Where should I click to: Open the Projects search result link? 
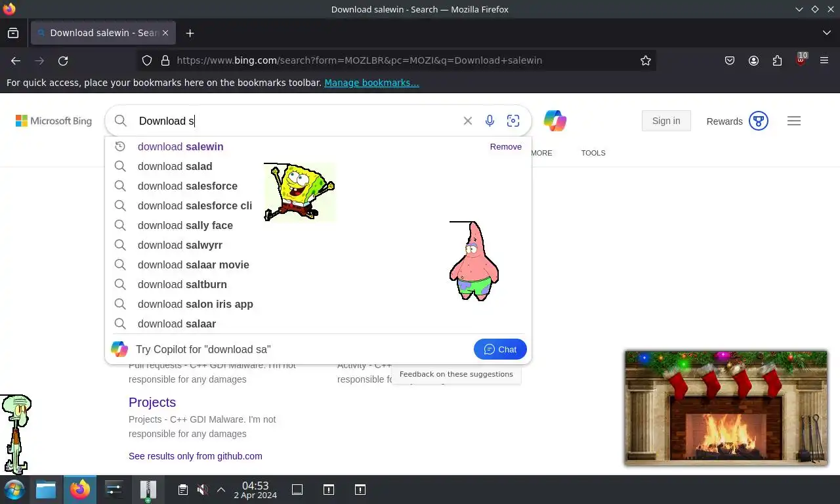point(152,402)
